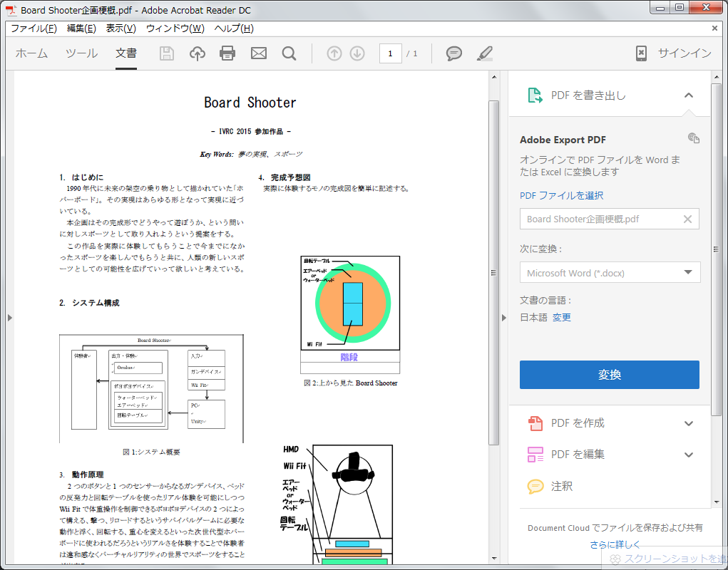
Task: Click the copy icon next to Adobe Export PDF
Action: pyautogui.click(x=694, y=138)
